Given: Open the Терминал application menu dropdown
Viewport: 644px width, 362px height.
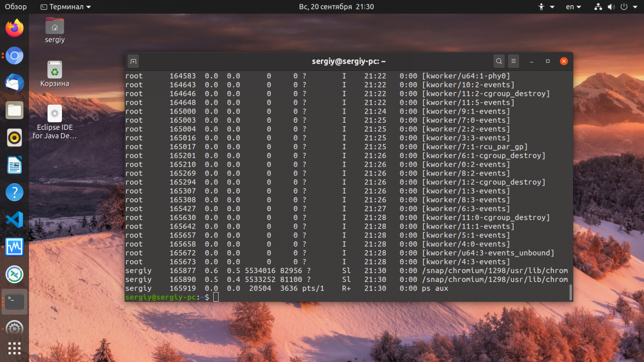Looking at the screenshot, I should 65,7.
